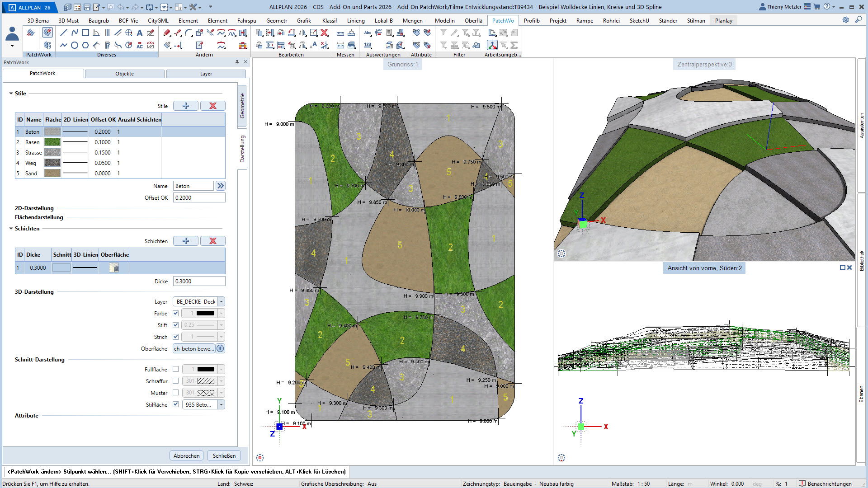Viewport: 868px width, 488px height.
Task: Click the red X delete tool in Bearbeiten
Action: 324,33
